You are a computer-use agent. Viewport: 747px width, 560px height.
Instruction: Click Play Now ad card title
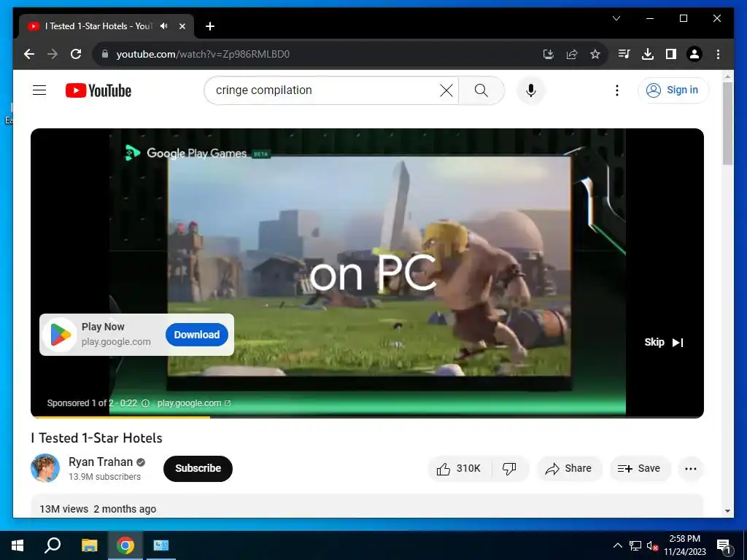(103, 327)
